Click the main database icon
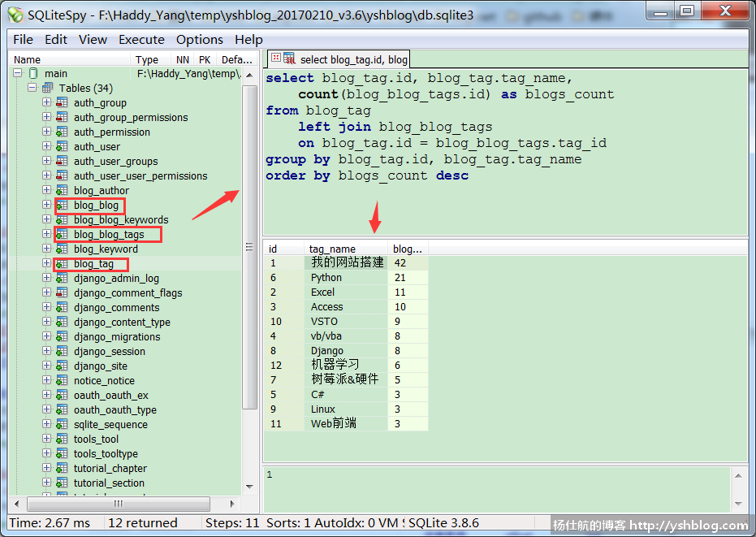This screenshot has height=537, width=756. pos(33,73)
